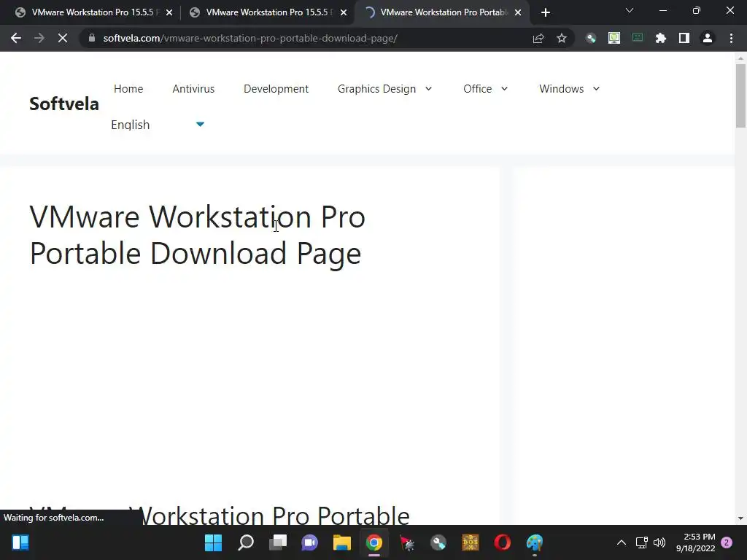Open the notifications badge showing 2
Viewport: 747px width, 560px height.
(x=727, y=542)
